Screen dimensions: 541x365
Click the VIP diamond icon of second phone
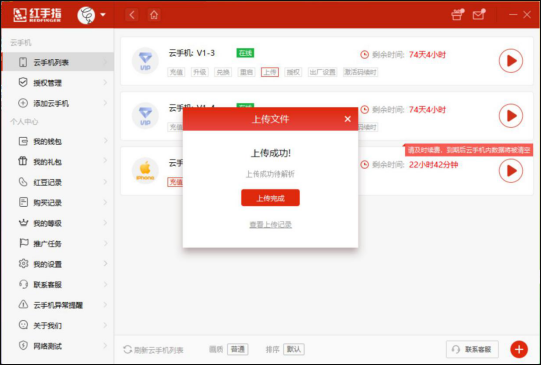click(145, 116)
